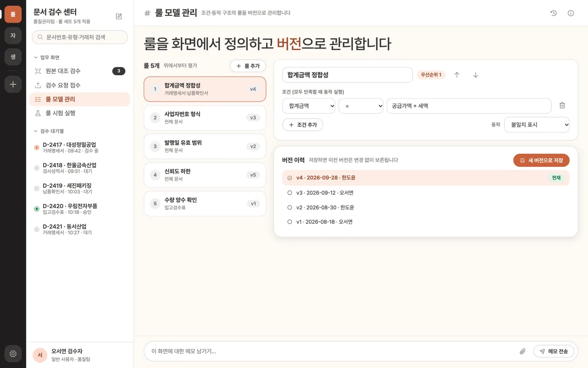Switch to the 자 workspace in the rail
This screenshot has width=588, height=368.
(13, 35)
